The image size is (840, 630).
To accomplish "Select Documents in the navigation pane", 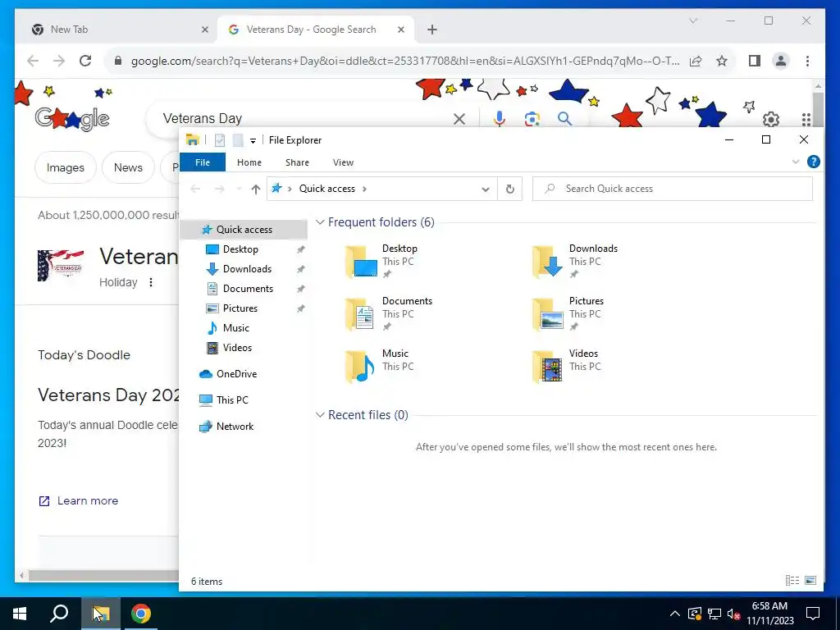I will tap(248, 289).
